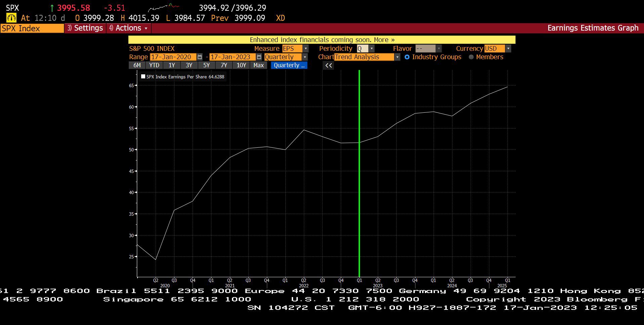Select the 5Y range tab

[207, 65]
